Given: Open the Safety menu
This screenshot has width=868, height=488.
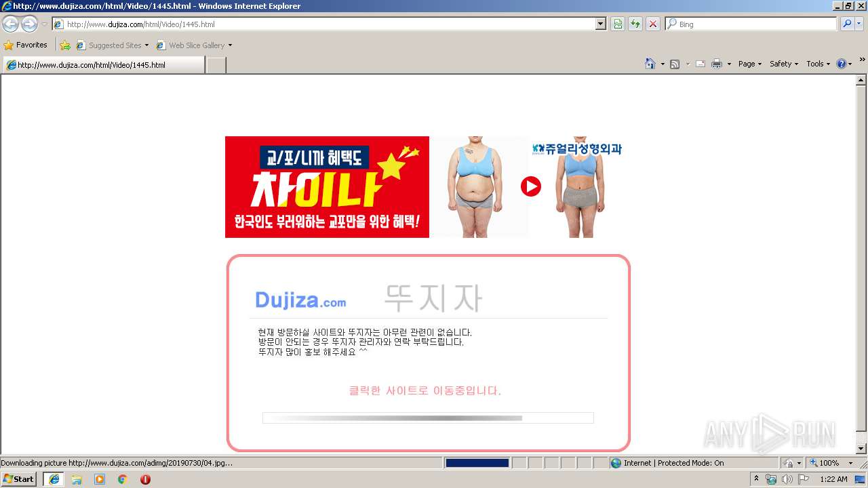Looking at the screenshot, I should tap(784, 64).
